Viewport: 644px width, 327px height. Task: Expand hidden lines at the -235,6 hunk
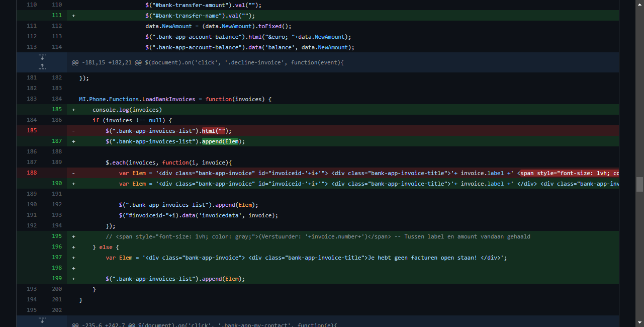(42, 320)
